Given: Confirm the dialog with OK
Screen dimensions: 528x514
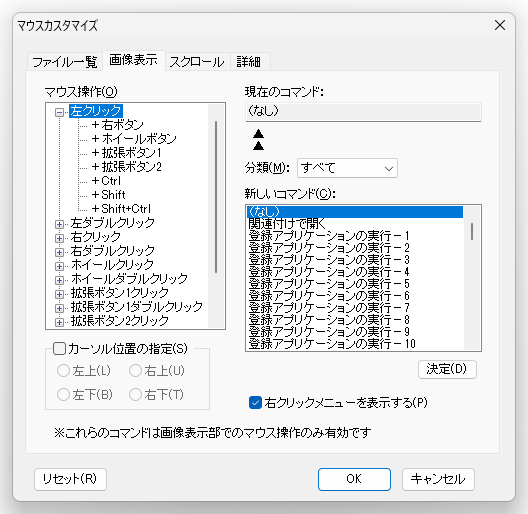Looking at the screenshot, I should [x=354, y=479].
